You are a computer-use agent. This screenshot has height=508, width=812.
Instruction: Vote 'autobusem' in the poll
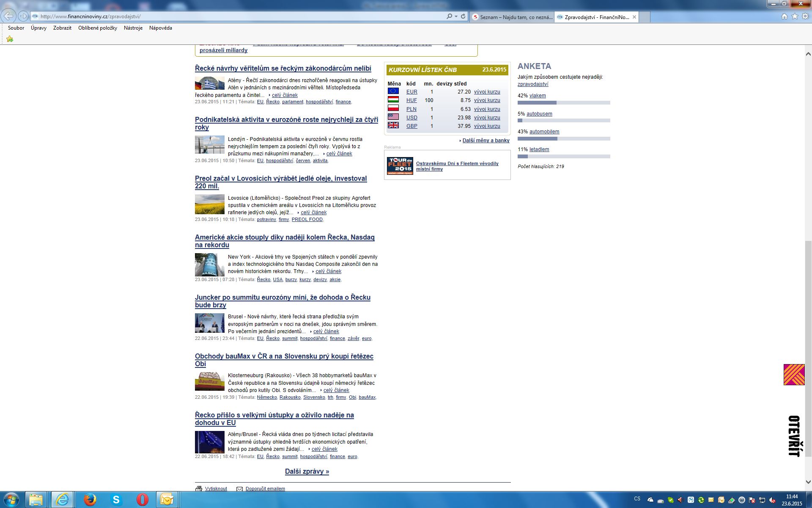coord(539,114)
